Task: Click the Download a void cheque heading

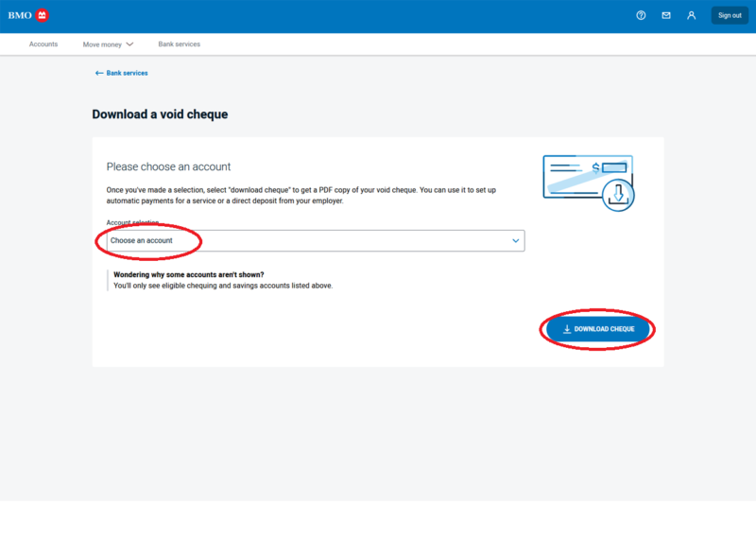Action: point(160,114)
